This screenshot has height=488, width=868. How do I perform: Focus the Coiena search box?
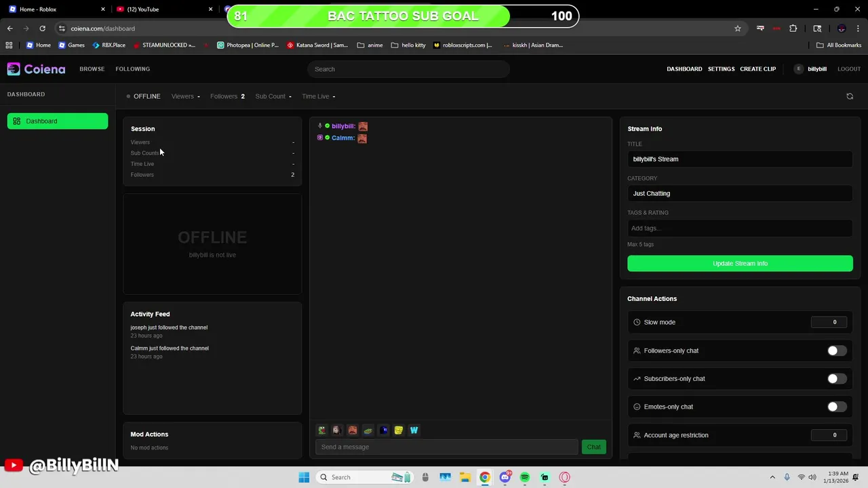[408, 69]
